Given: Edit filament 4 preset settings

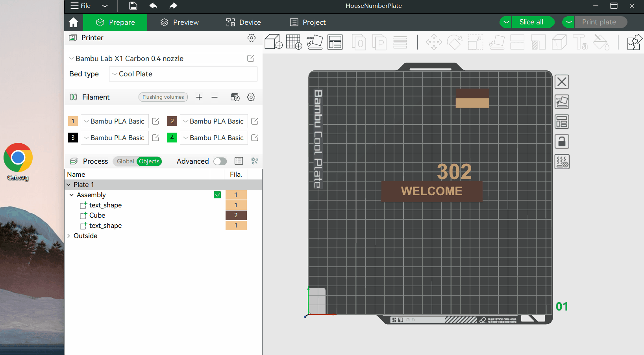Looking at the screenshot, I should pyautogui.click(x=255, y=138).
